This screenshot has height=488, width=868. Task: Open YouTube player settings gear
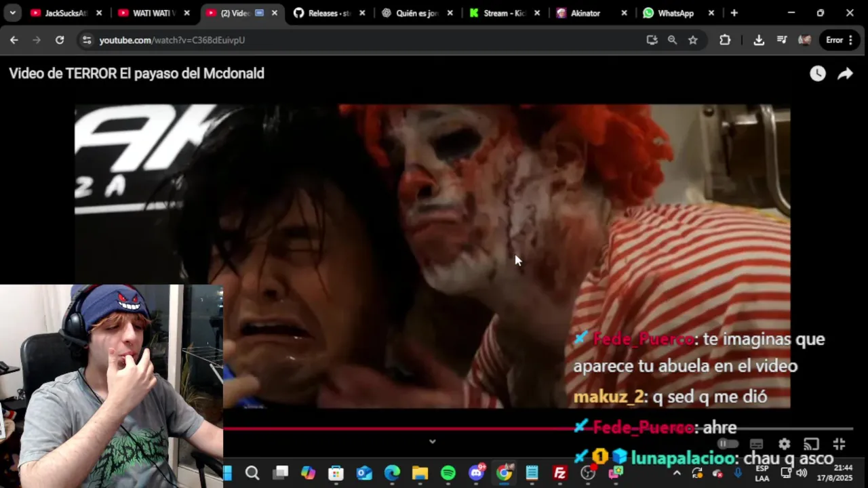785,444
